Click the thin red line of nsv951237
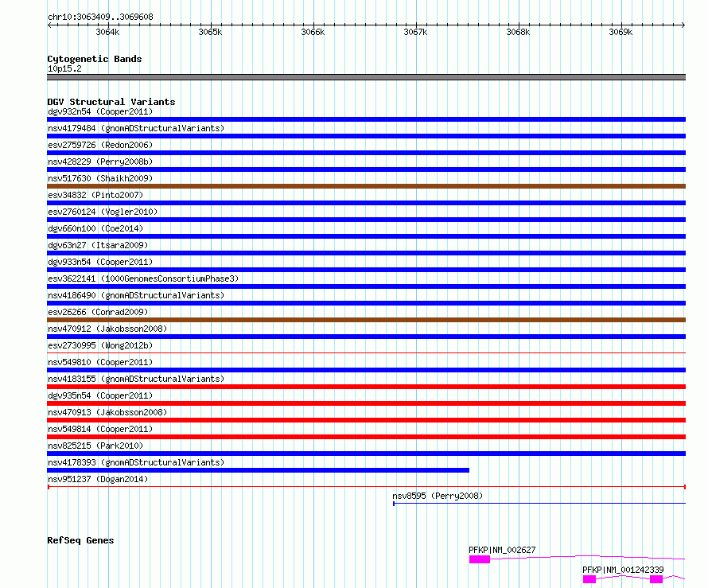This screenshot has width=708, height=588. click(x=367, y=487)
